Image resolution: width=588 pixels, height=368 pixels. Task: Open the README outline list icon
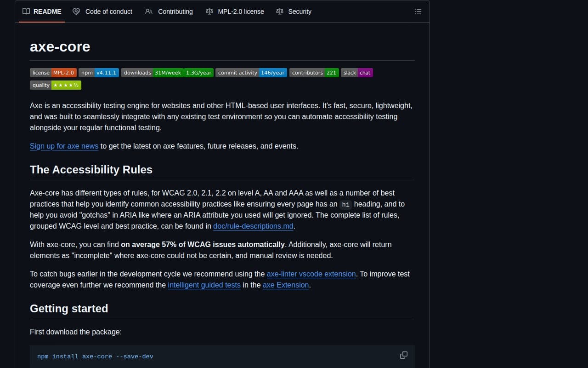pos(418,11)
